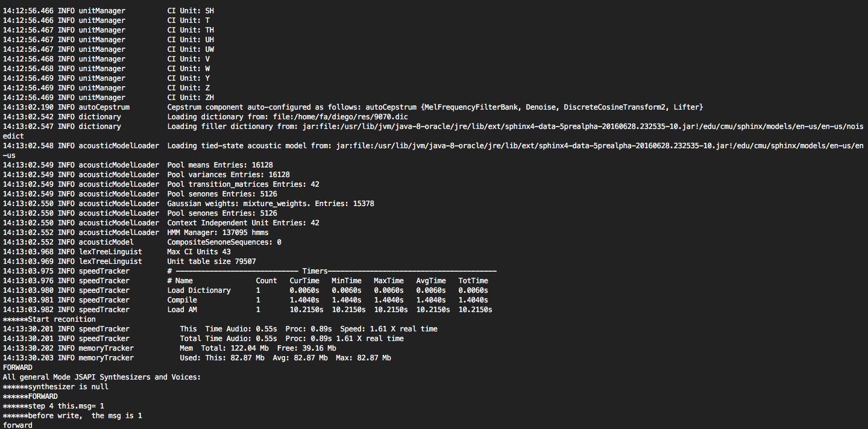Click 'Unit table size 79507' text
The image size is (868, 429).
point(212,261)
